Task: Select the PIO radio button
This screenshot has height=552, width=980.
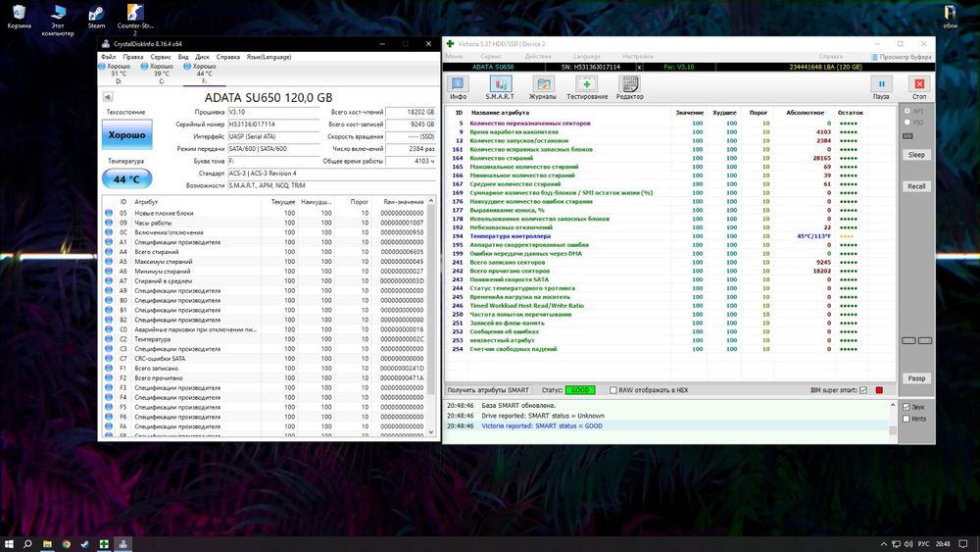Action: tap(907, 122)
